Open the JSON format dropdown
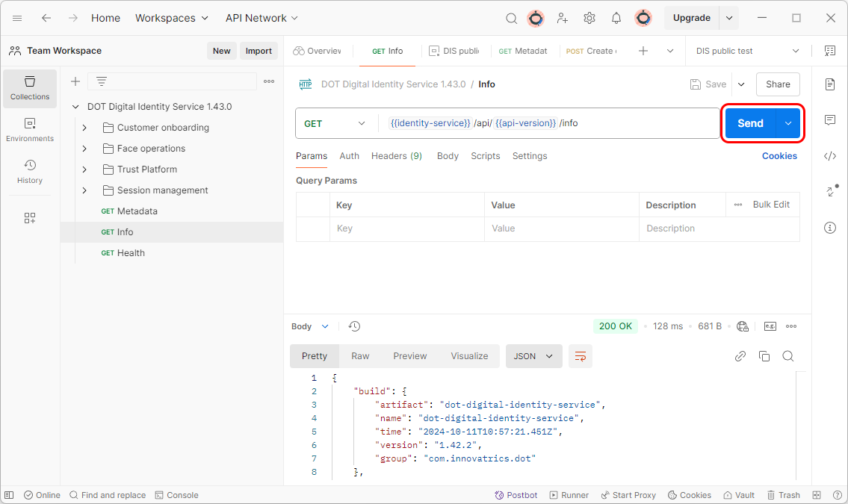This screenshot has height=504, width=848. click(x=533, y=356)
